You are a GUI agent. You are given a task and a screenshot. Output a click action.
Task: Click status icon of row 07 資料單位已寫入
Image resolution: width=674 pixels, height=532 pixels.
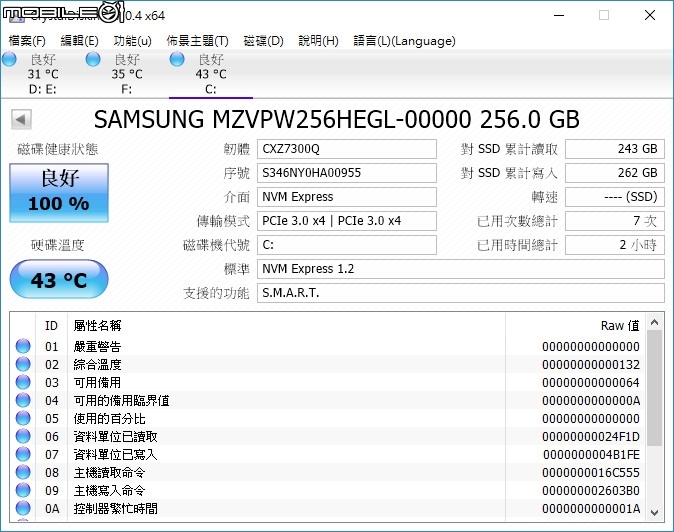tap(23, 454)
